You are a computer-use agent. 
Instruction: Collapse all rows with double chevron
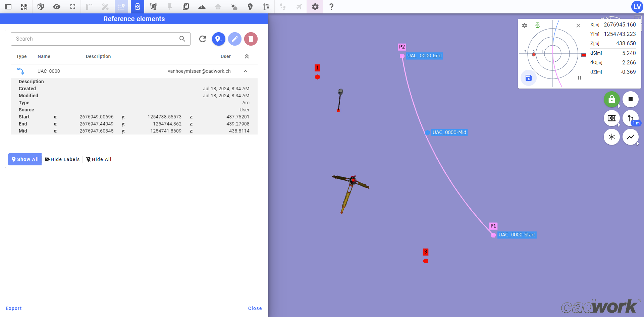click(x=247, y=56)
